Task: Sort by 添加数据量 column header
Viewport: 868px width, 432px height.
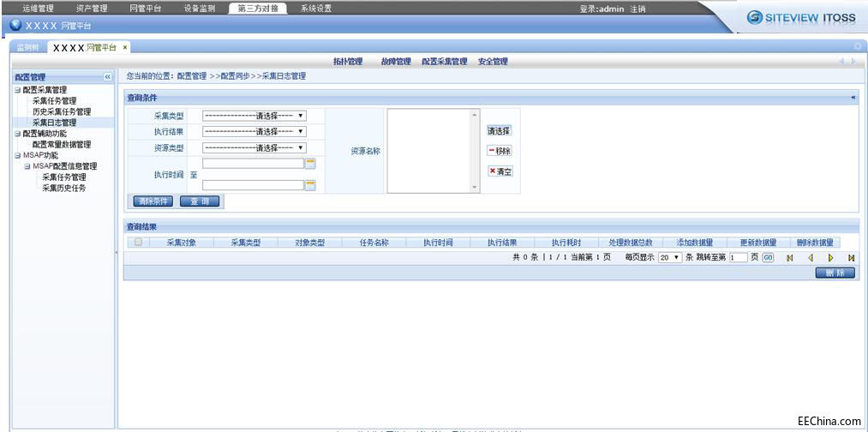Action: tap(695, 243)
